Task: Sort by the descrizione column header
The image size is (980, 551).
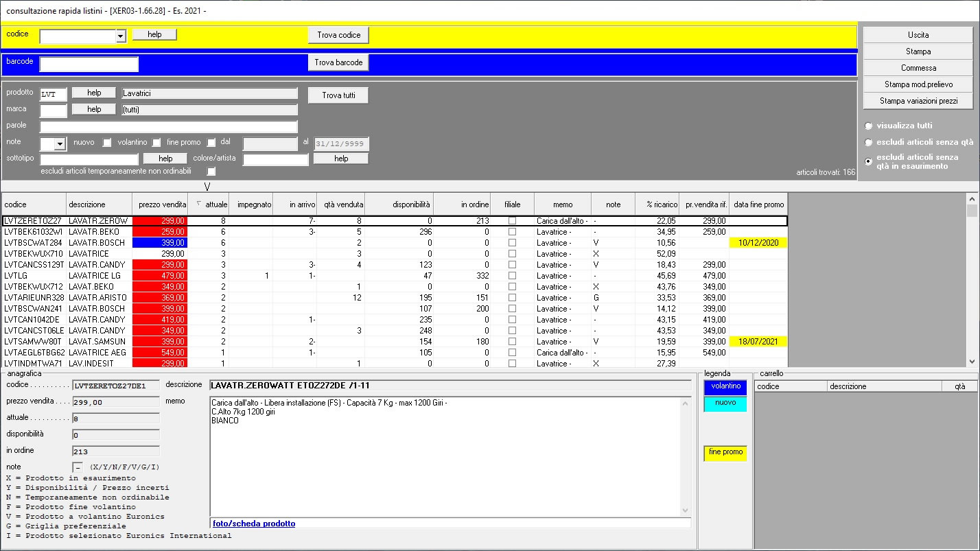Action: coord(99,204)
